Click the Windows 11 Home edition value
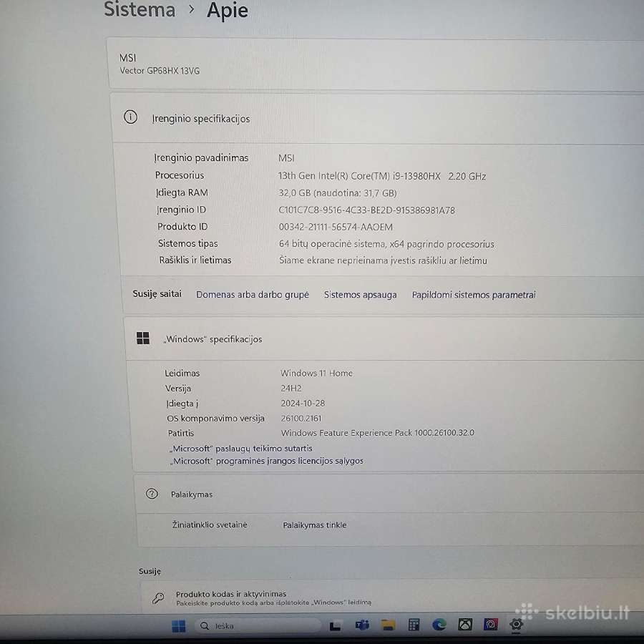Screen dimensions: 644x644 (316, 373)
